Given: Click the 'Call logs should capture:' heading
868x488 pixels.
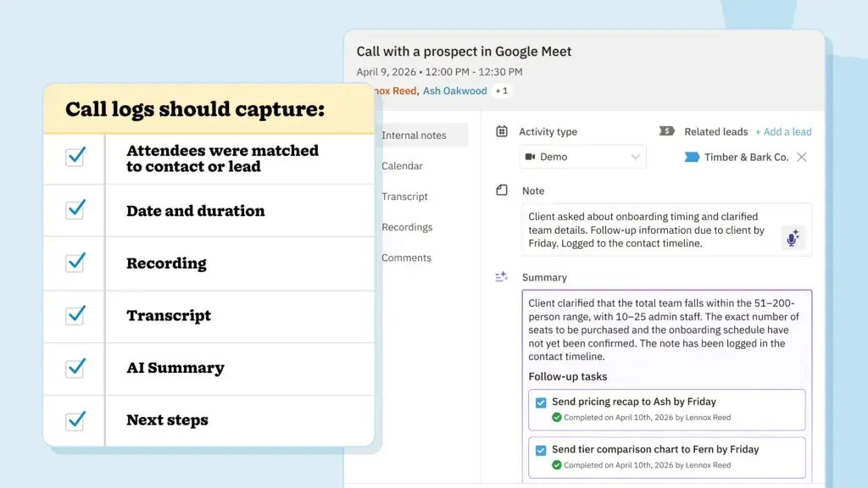Looking at the screenshot, I should coord(195,109).
